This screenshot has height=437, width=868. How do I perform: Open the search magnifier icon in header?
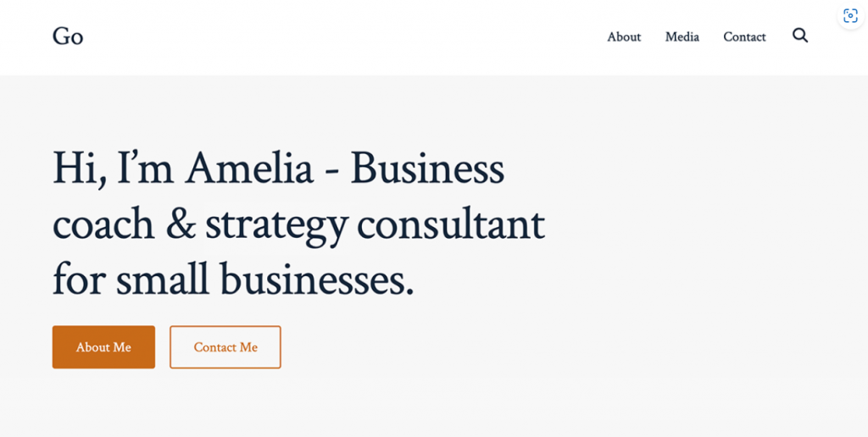click(800, 36)
